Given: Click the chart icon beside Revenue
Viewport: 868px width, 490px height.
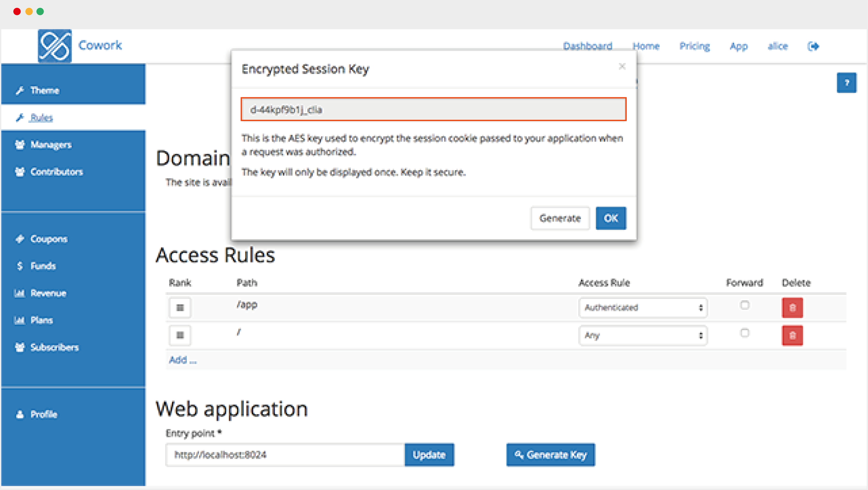Looking at the screenshot, I should pos(20,293).
